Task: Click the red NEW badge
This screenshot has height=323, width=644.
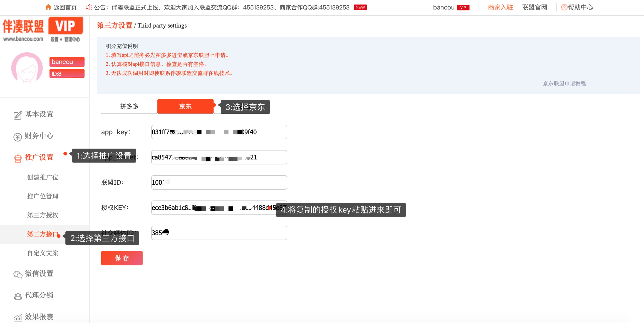Action: (x=360, y=7)
